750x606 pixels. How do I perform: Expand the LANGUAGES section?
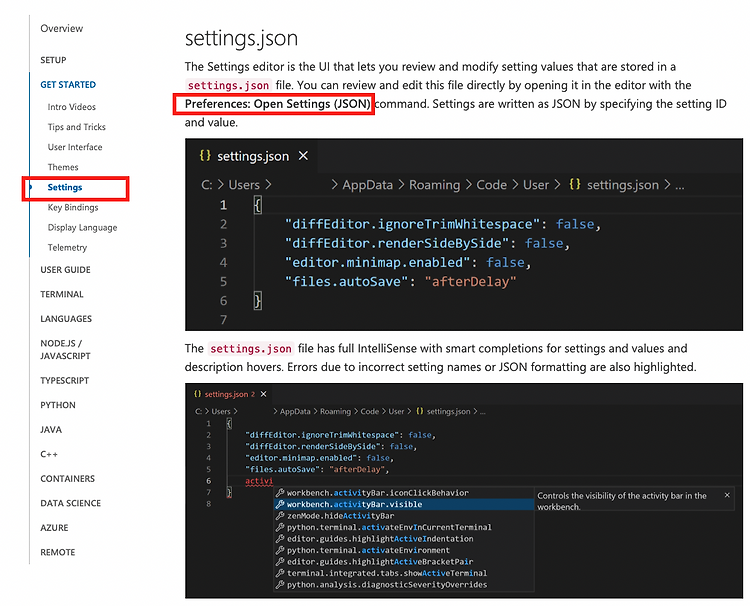pyautogui.click(x=66, y=319)
